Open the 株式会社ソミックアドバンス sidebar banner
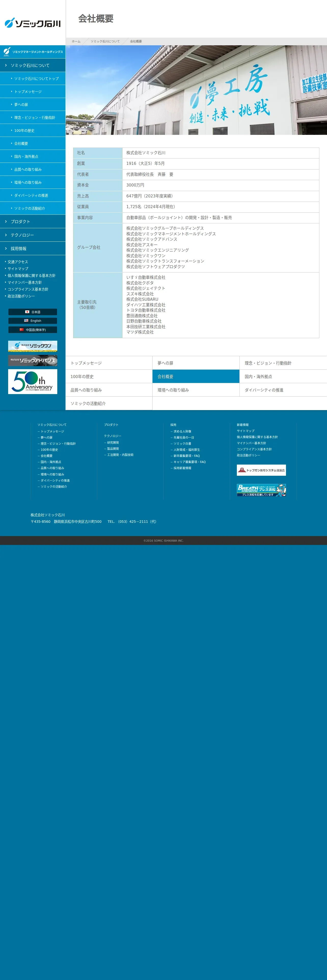Screen dimensions: 327x980 33,360
